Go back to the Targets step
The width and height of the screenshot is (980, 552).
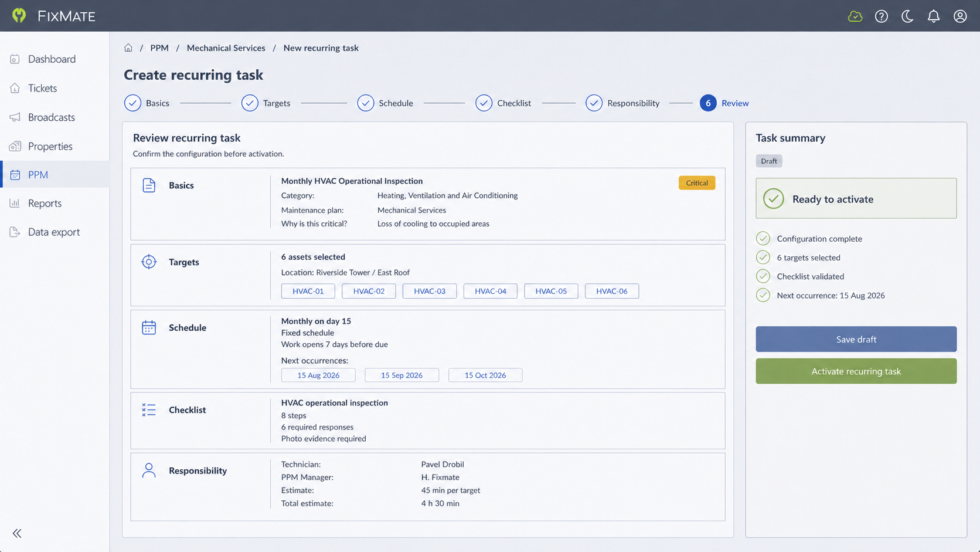266,103
